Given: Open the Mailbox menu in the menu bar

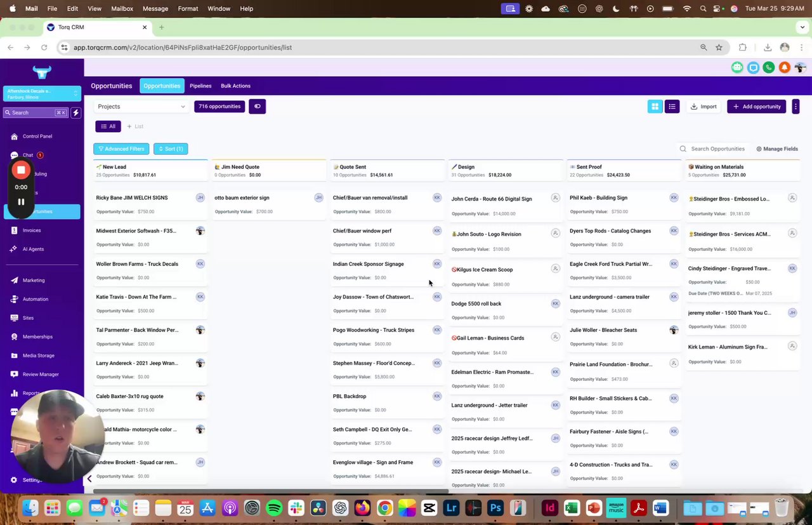Looking at the screenshot, I should (x=122, y=8).
